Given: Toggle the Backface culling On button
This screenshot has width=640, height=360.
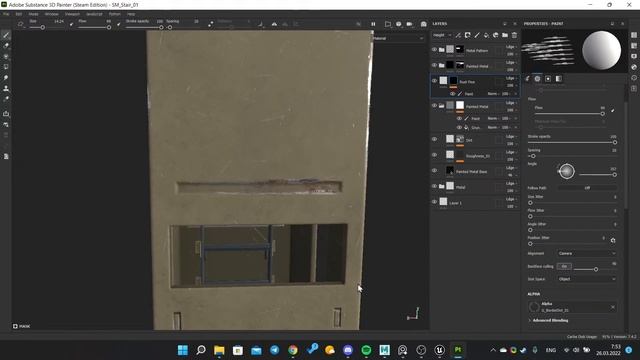Looking at the screenshot, I should 564,267.
